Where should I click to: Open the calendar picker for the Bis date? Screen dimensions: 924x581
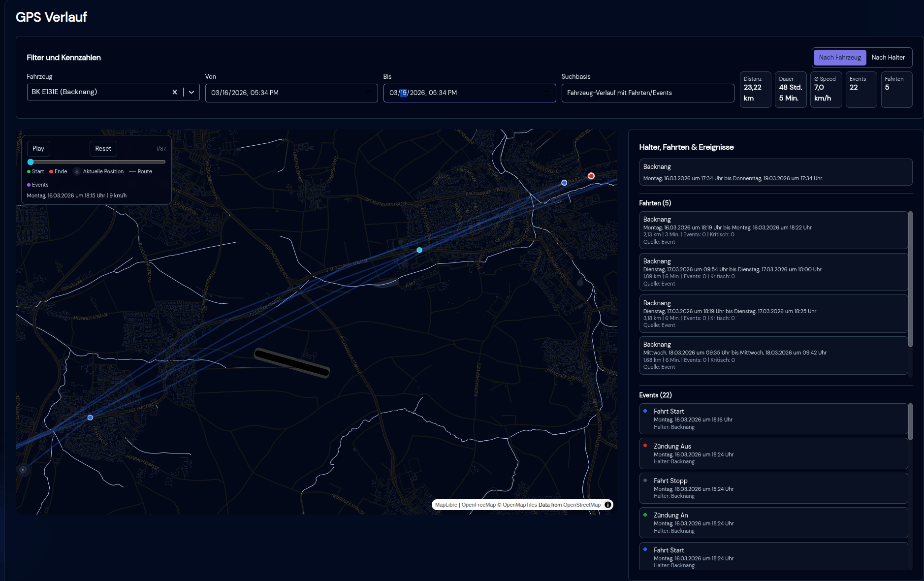click(x=546, y=93)
